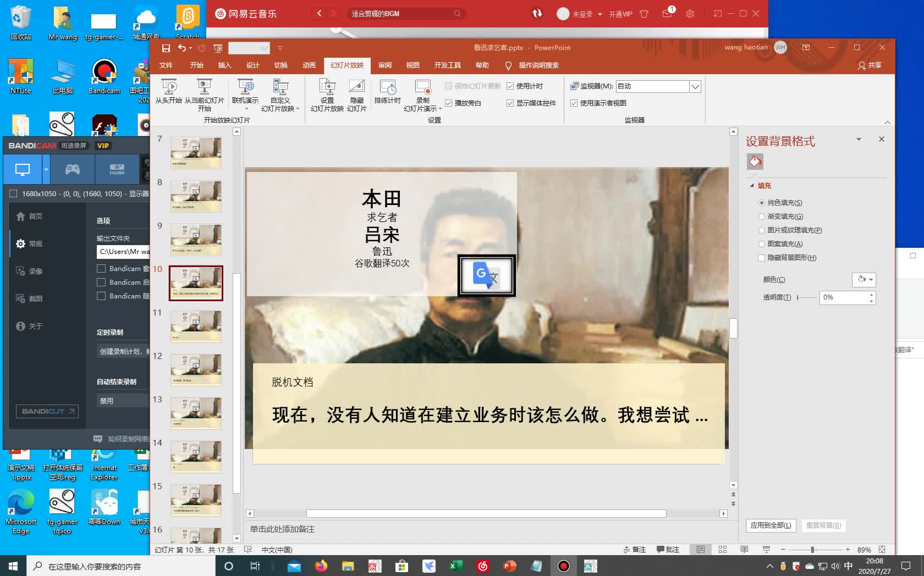Open the Monitor (监视器) dropdown
This screenshot has height=576, width=924.
pyautogui.click(x=695, y=86)
